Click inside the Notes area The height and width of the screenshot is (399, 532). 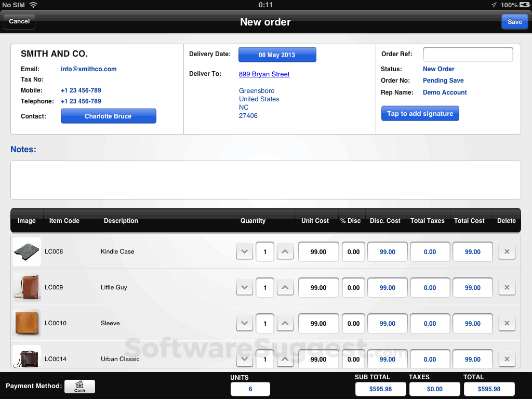(265, 180)
